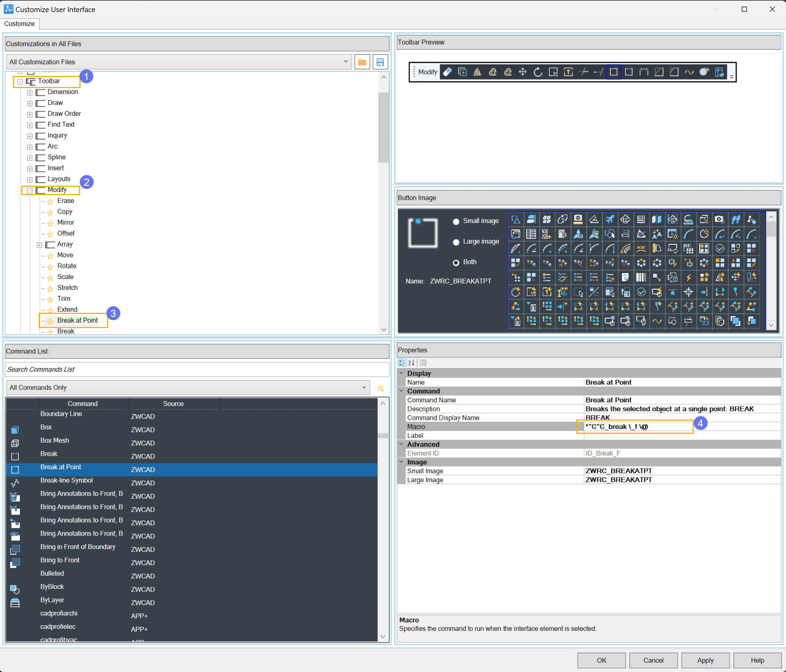Click the Move icon in toolbar preview
This screenshot has height=672, width=786.
pos(523,72)
